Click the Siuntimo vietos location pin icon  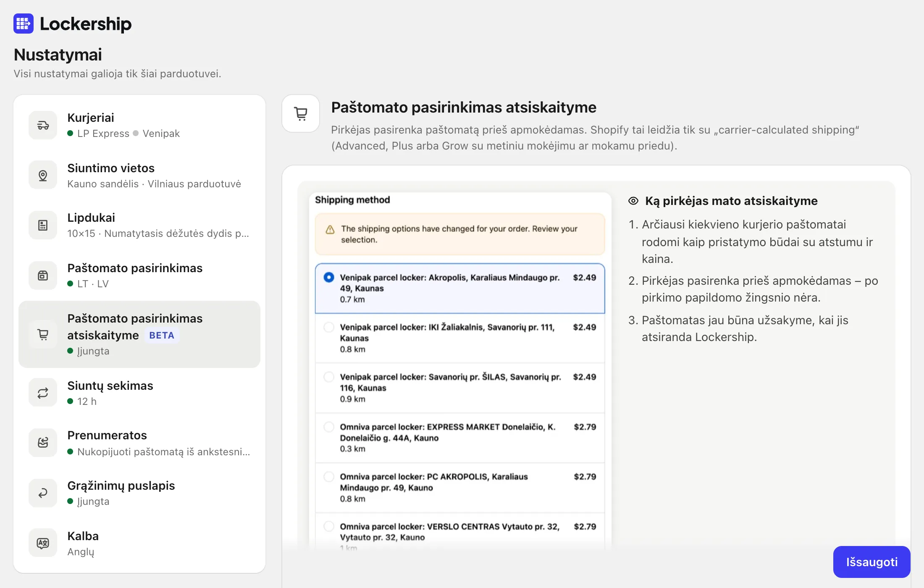coord(43,175)
